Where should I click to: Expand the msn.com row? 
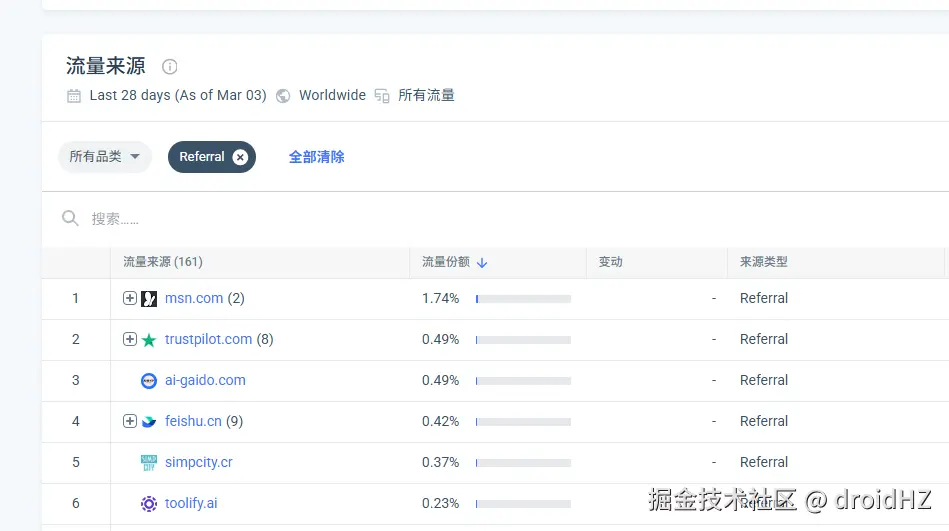click(130, 298)
